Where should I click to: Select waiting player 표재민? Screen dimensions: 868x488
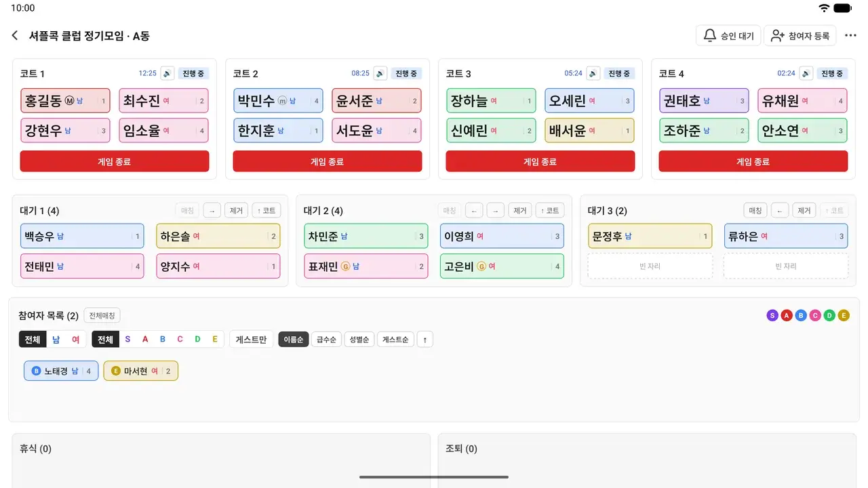tap(366, 266)
